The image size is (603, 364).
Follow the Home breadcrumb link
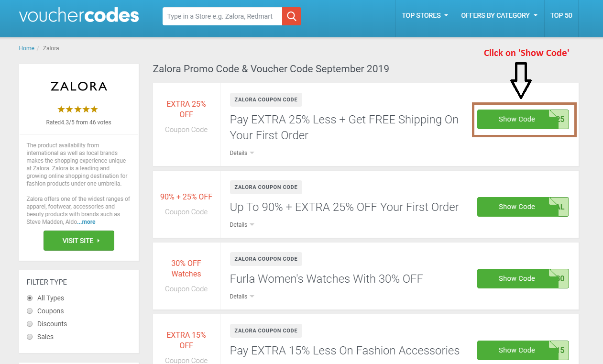point(27,48)
